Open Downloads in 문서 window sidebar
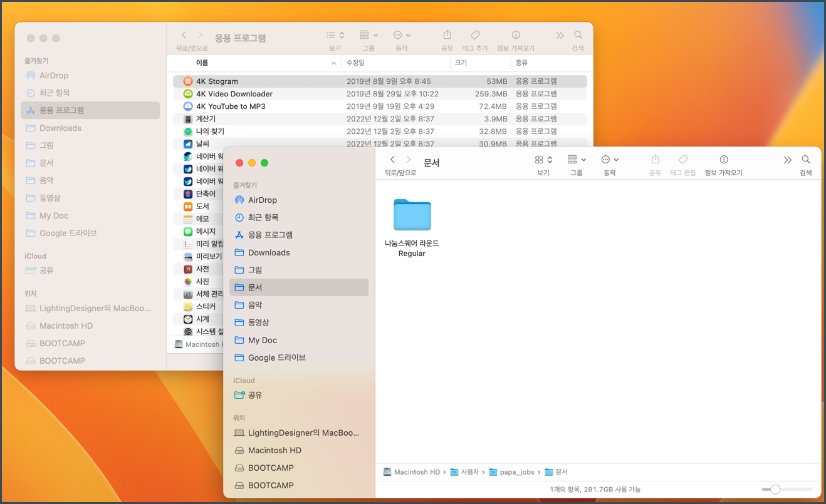Image resolution: width=826 pixels, height=504 pixels. 299,252
